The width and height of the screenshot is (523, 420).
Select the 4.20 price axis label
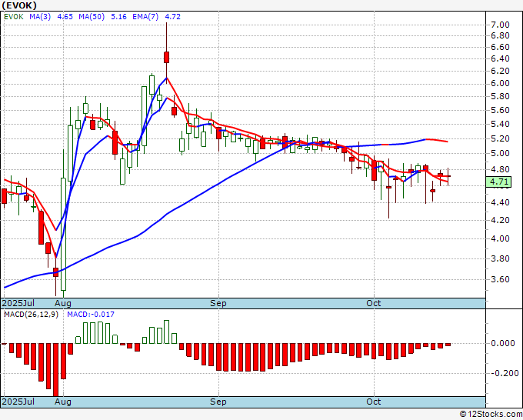[500, 220]
